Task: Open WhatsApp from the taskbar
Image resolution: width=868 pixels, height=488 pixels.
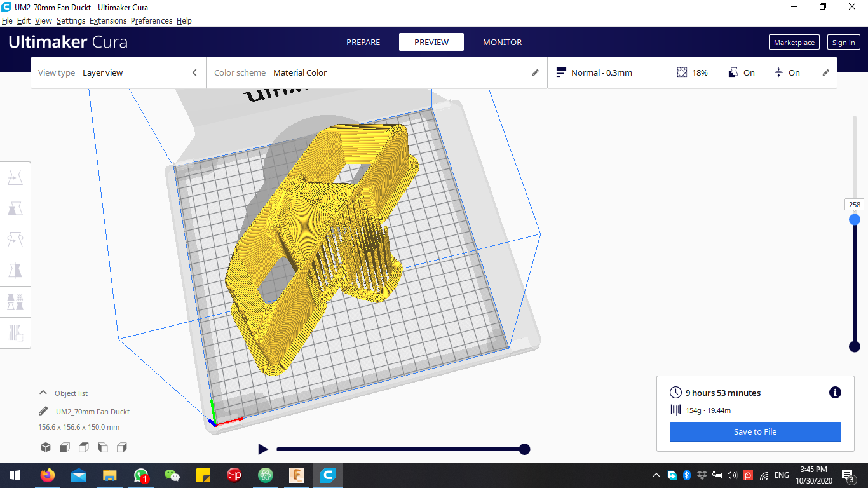Action: click(141, 475)
